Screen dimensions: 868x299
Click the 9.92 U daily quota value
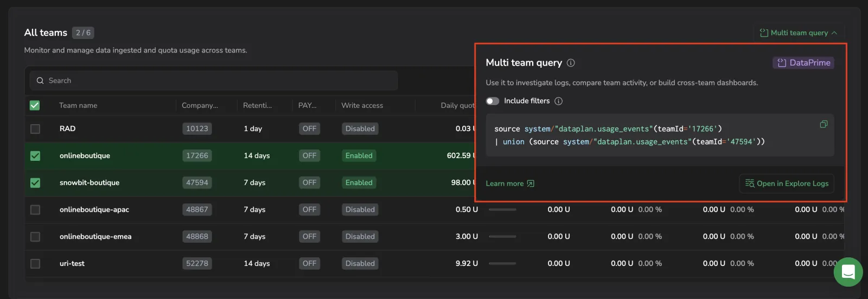pos(467,264)
